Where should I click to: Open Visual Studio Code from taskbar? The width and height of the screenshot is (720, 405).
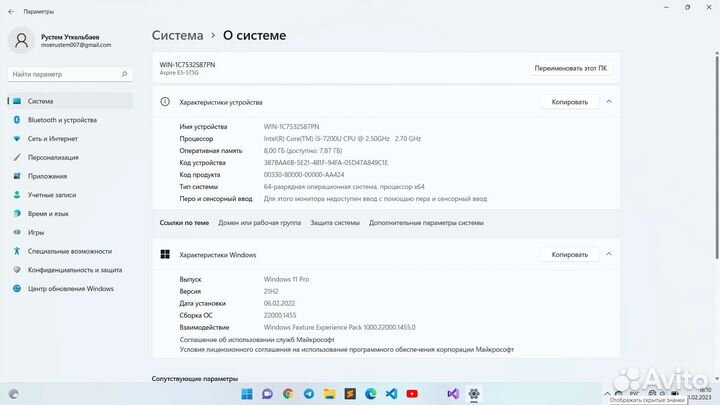pos(391,394)
